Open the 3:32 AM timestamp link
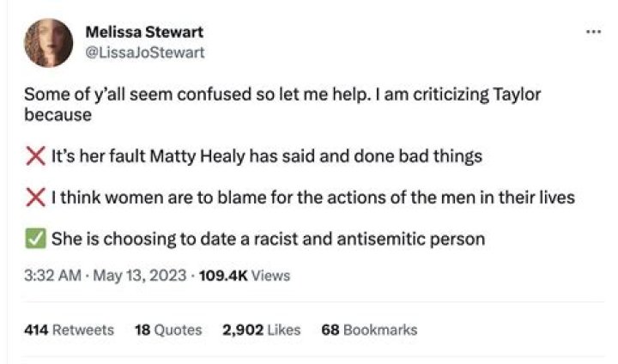 pos(51,276)
